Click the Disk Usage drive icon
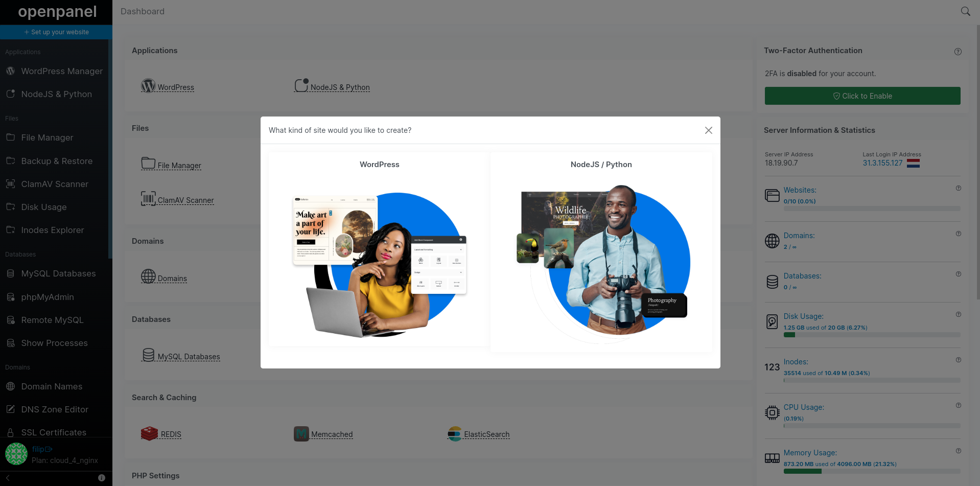 pos(772,322)
